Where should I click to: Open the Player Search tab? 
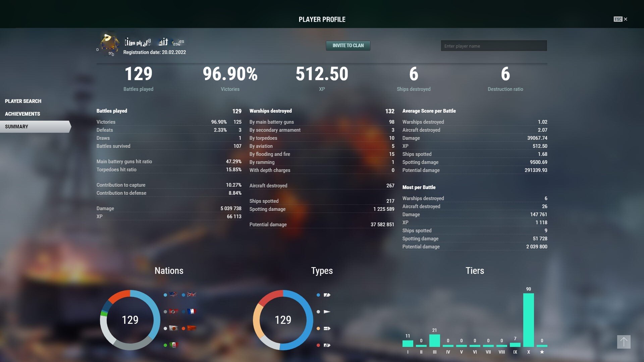(23, 101)
